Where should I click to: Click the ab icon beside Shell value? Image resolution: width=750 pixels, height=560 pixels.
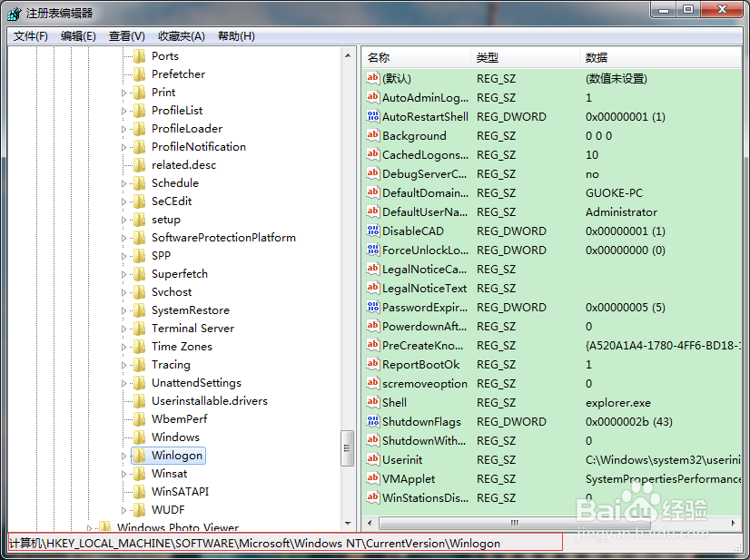click(372, 402)
